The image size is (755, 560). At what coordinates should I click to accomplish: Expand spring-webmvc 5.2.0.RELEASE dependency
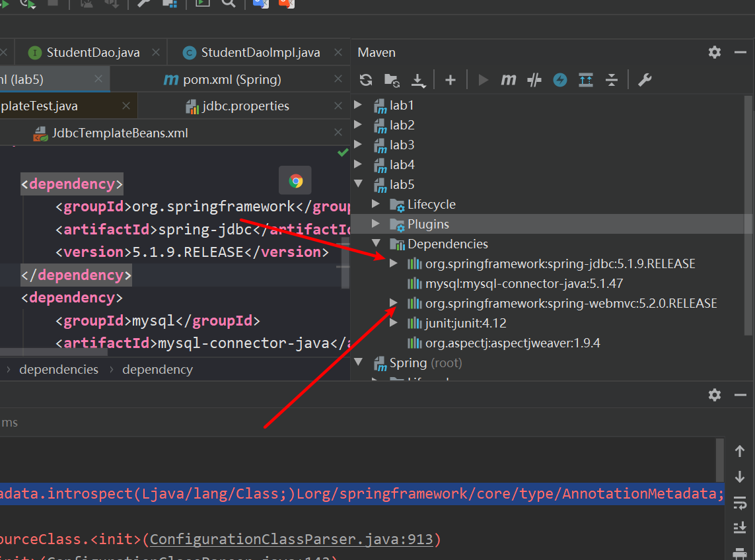click(x=394, y=303)
